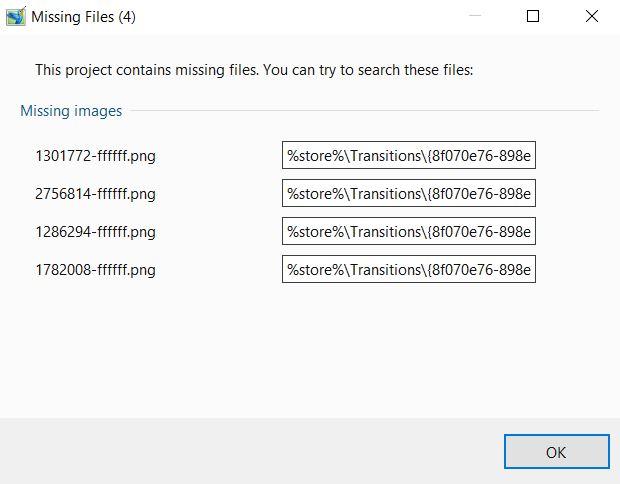
Task: Maximize the Missing Files dialog
Action: (x=533, y=16)
